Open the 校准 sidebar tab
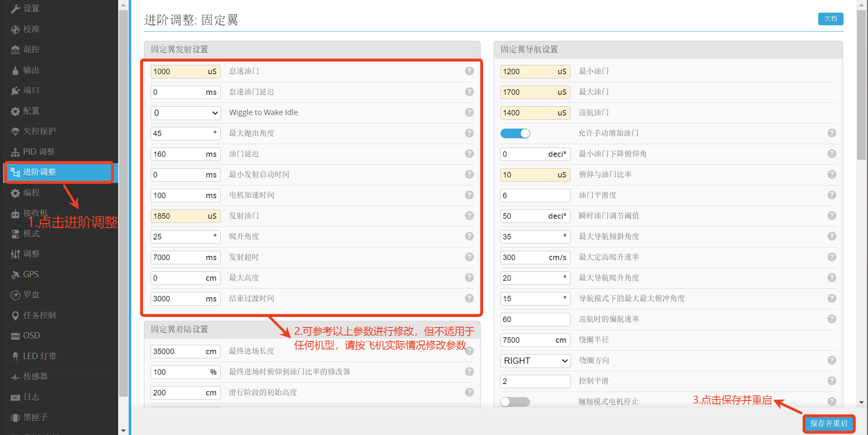 pyautogui.click(x=60, y=30)
